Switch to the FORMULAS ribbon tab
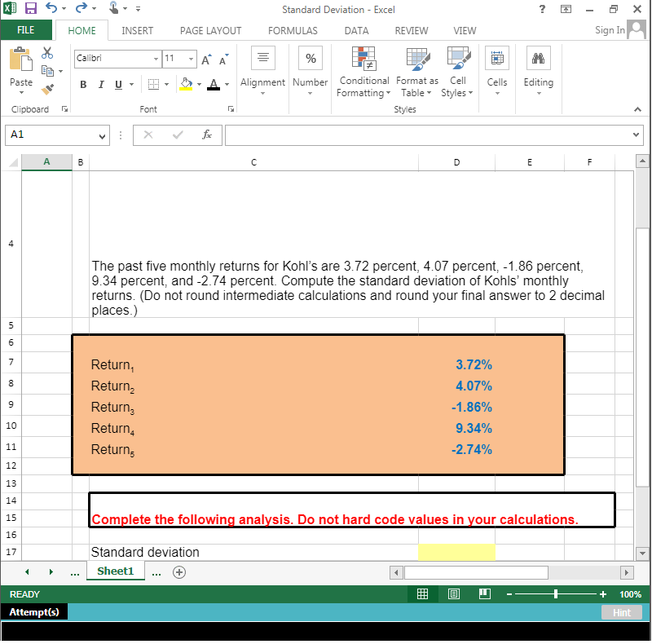 click(293, 30)
